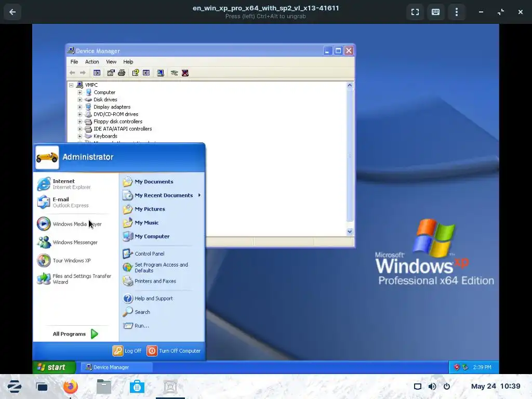Open the Software store in the host taskbar
Image resolution: width=532 pixels, height=399 pixels.
coord(137,387)
